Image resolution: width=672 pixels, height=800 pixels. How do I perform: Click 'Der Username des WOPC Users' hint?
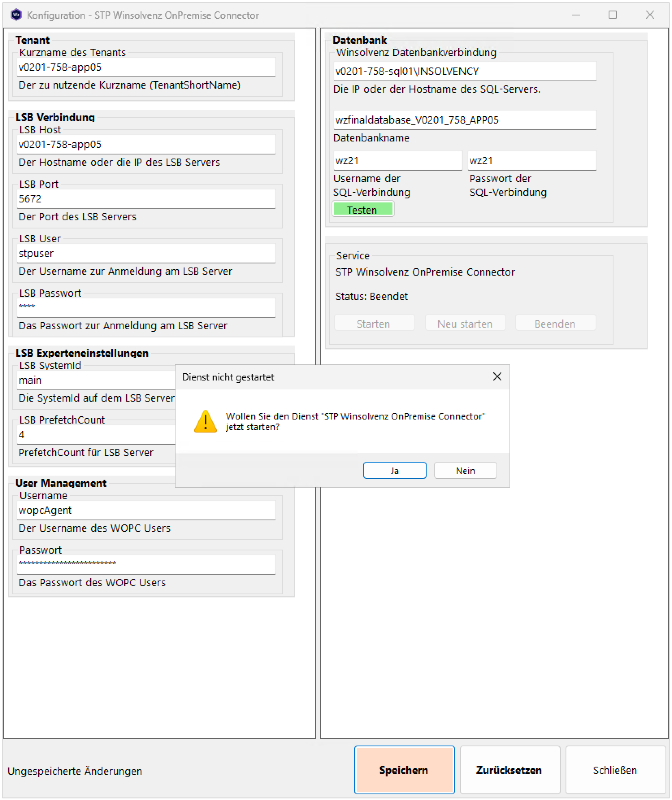(x=95, y=528)
